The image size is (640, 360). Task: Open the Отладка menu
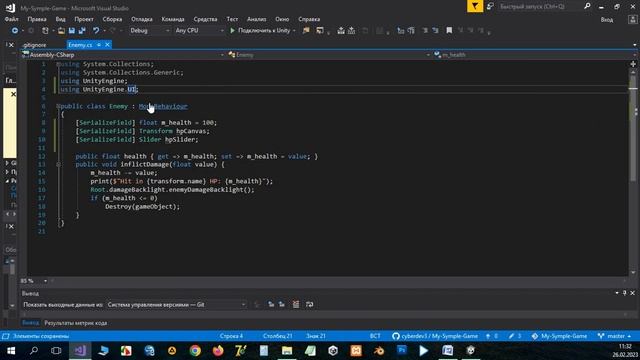142,19
